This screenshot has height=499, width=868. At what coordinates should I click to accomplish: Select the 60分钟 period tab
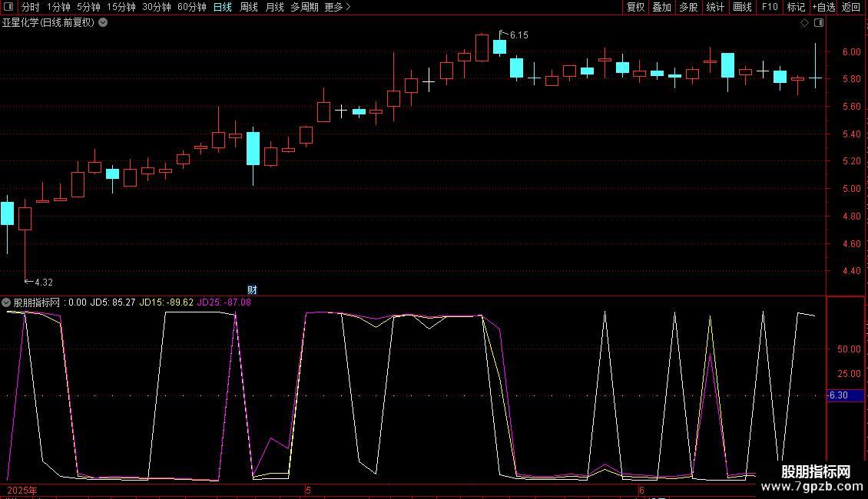point(191,7)
